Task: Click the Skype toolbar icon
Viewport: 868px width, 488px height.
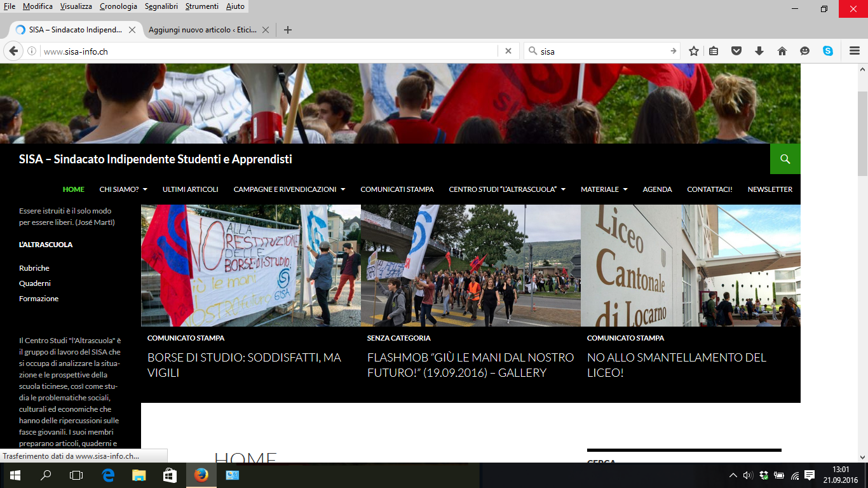Action: click(x=828, y=51)
